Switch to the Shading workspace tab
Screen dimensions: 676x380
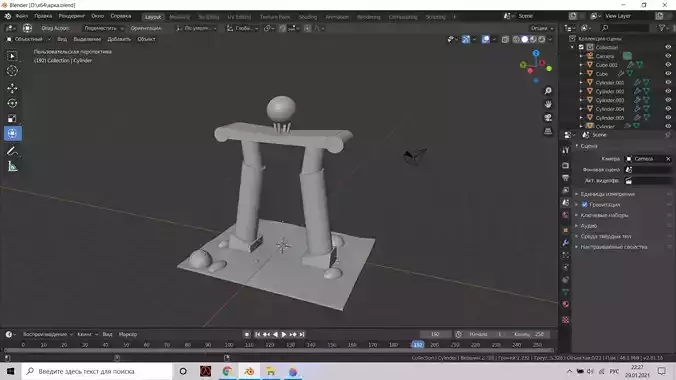click(x=308, y=17)
